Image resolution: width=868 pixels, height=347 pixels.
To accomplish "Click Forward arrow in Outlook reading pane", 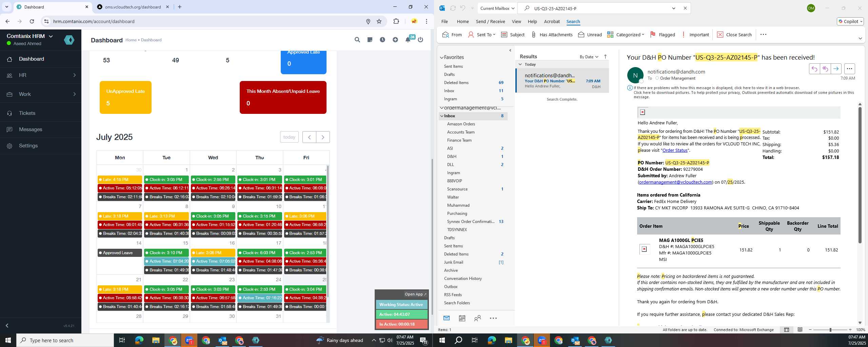I will point(836,69).
